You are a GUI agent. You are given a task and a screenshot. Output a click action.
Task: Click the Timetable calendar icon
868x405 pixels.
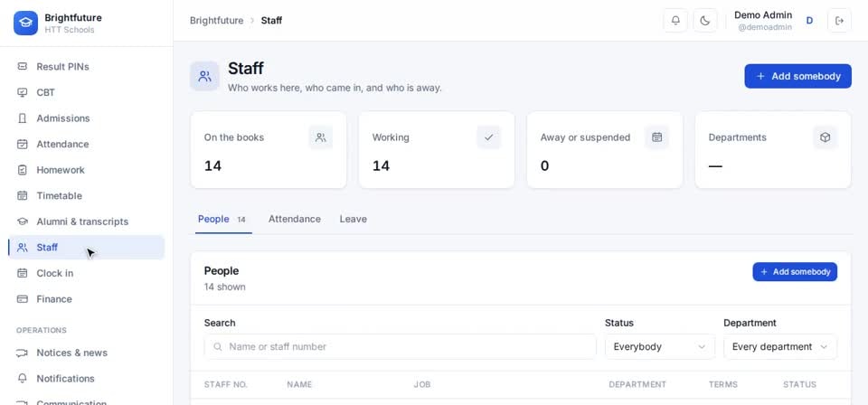pos(22,196)
